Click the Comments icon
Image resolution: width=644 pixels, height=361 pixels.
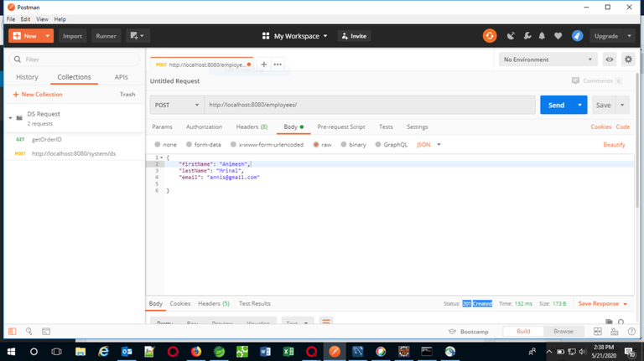[575, 80]
